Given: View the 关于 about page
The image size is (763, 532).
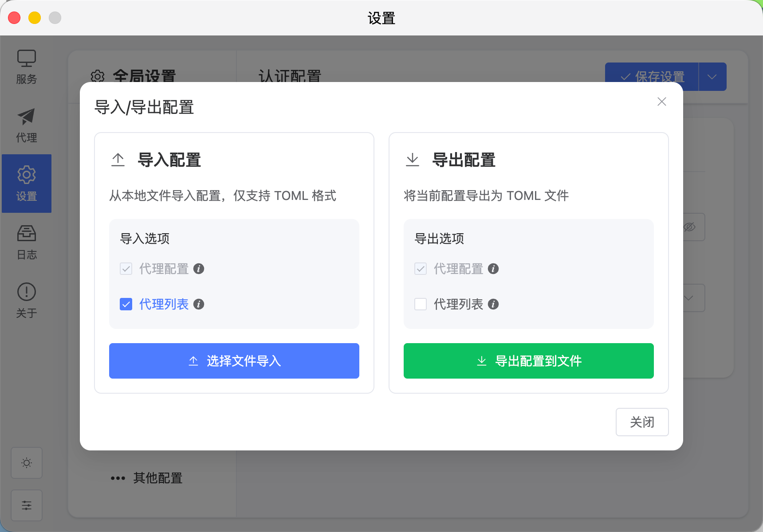Looking at the screenshot, I should pos(26,300).
